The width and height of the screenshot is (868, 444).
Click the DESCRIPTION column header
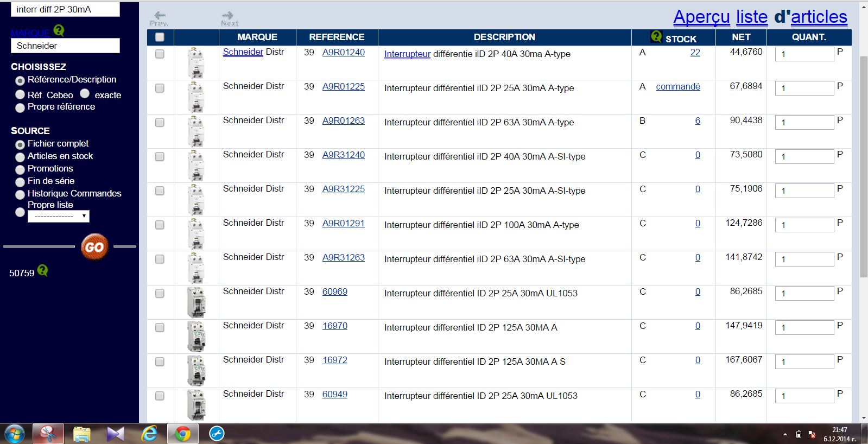tap(504, 37)
